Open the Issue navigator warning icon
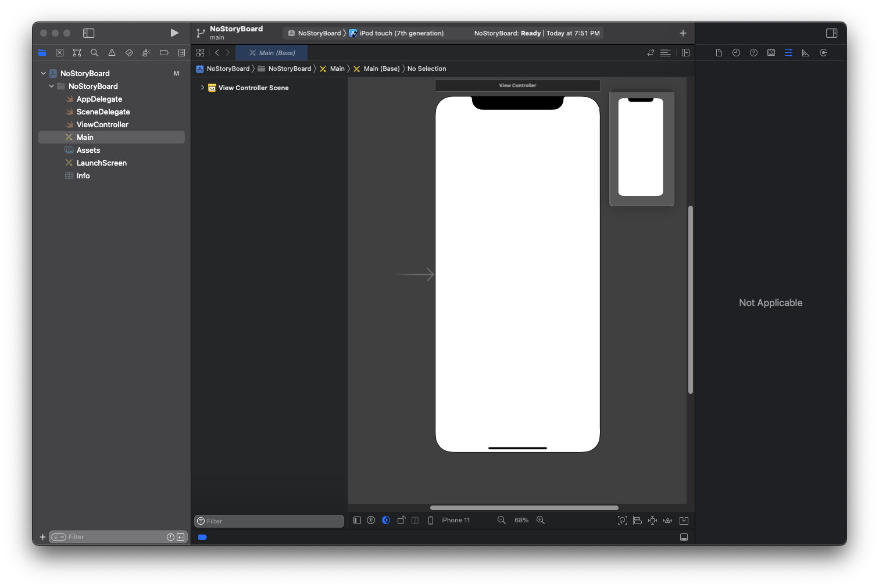879x588 pixels. (112, 53)
